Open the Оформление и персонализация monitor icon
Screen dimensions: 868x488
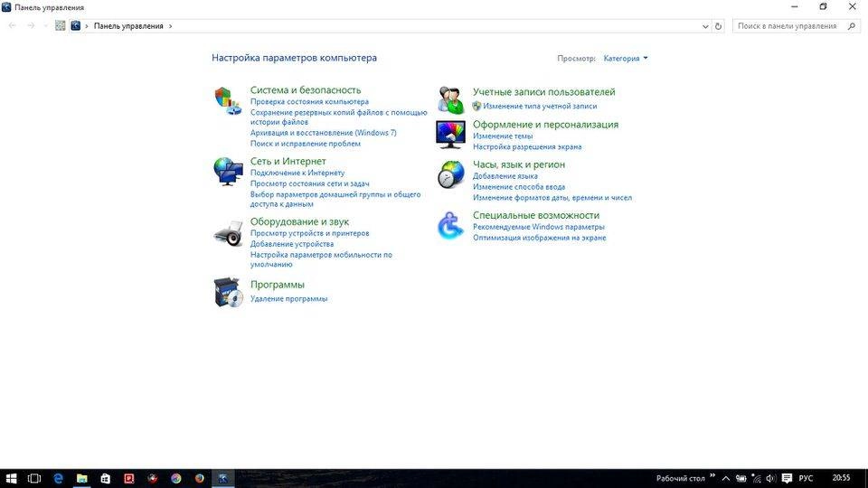click(450, 135)
